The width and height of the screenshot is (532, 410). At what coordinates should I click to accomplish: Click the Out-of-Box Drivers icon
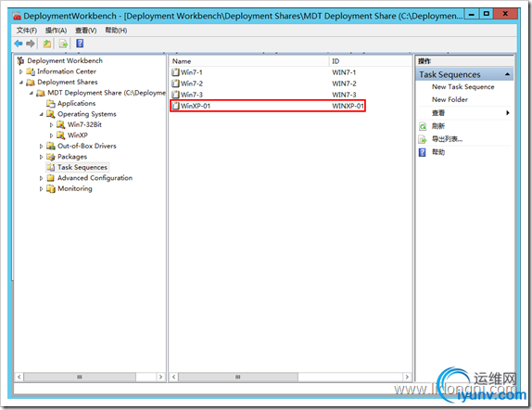(x=51, y=146)
